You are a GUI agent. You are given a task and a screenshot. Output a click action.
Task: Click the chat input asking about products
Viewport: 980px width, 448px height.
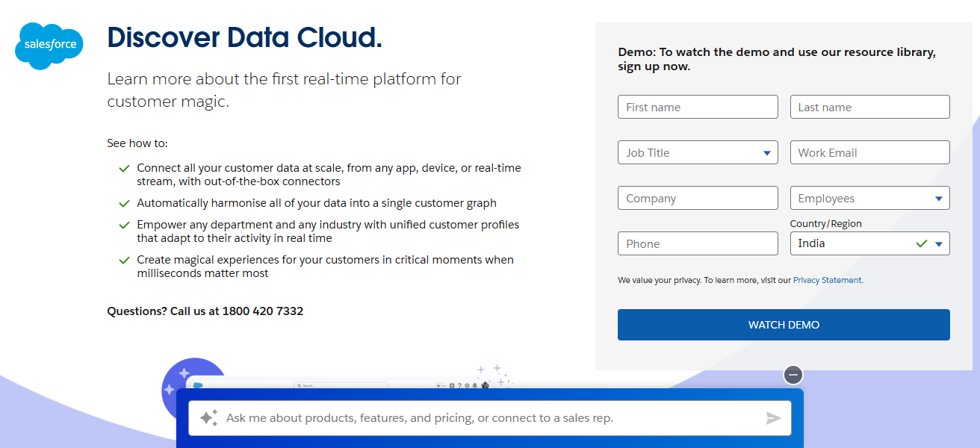click(486, 417)
